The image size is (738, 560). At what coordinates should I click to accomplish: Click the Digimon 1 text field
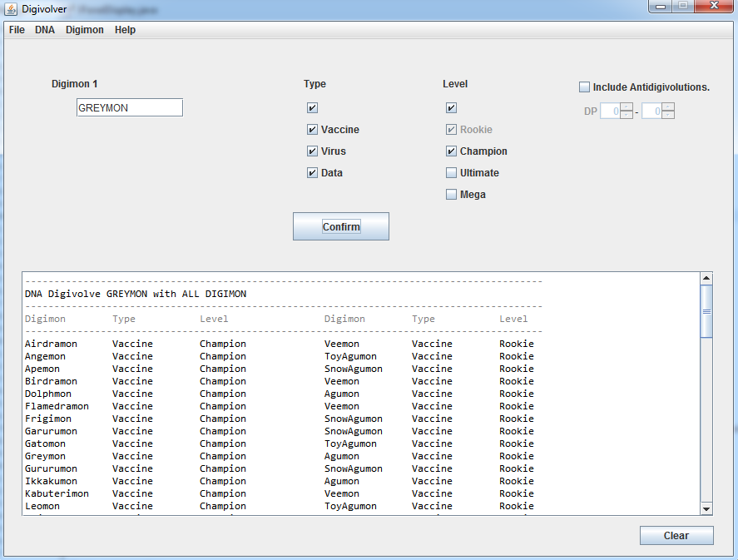(x=130, y=108)
